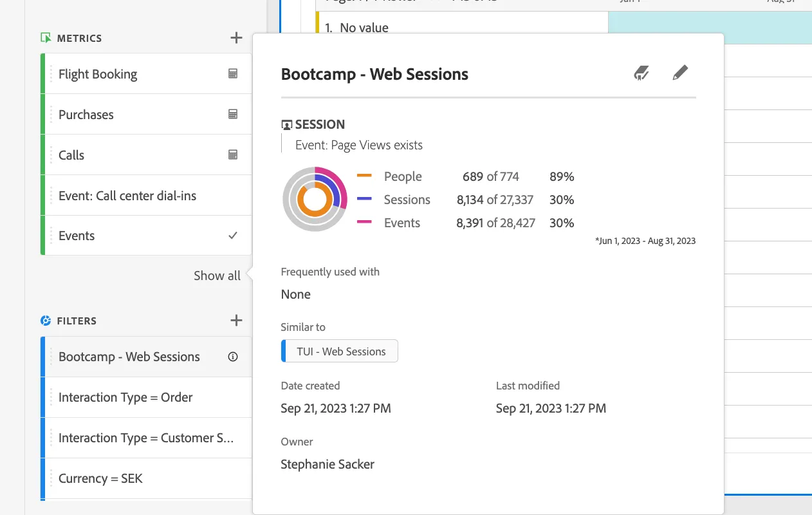Viewport: 812px width, 515px height.
Task: Click the METRICS section icon
Action: click(46, 38)
